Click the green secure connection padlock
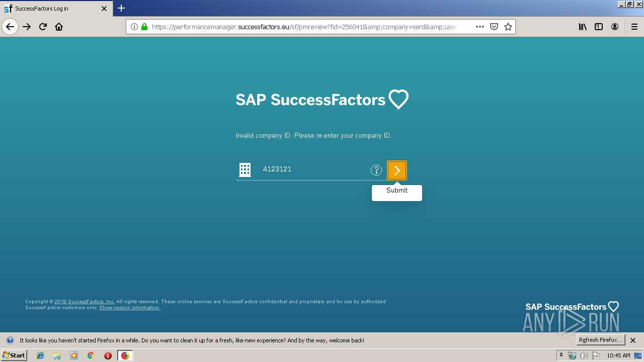Viewport: 644px width, 362px height. [144, 27]
